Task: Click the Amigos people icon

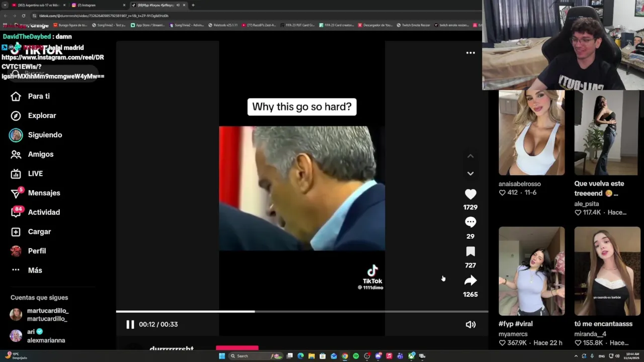Action: pos(16,154)
